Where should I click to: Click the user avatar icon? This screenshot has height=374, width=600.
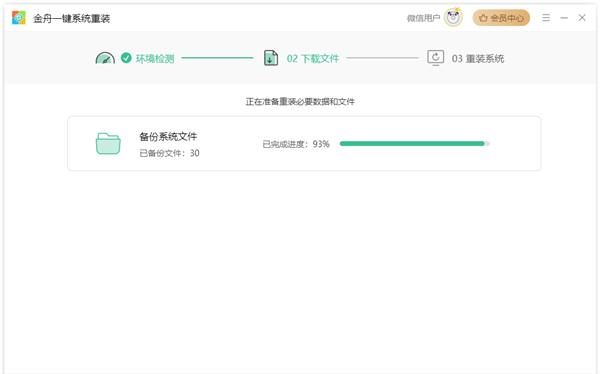point(453,18)
